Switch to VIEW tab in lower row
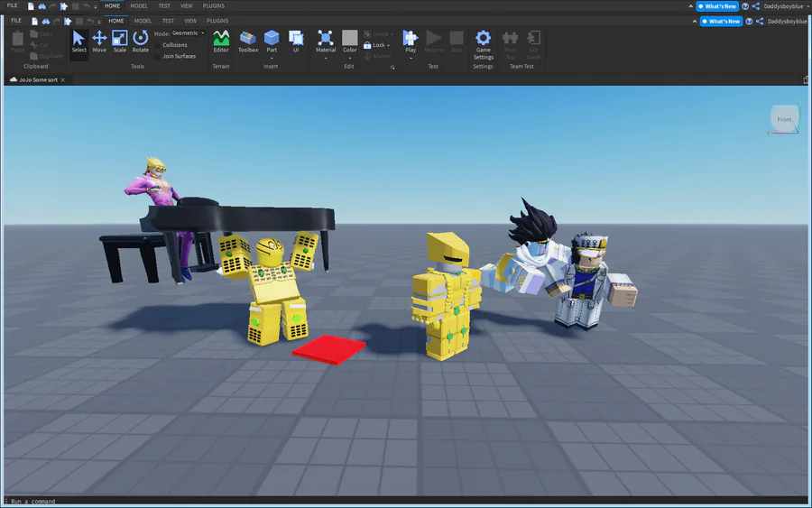Image resolution: width=812 pixels, height=508 pixels. [190, 22]
